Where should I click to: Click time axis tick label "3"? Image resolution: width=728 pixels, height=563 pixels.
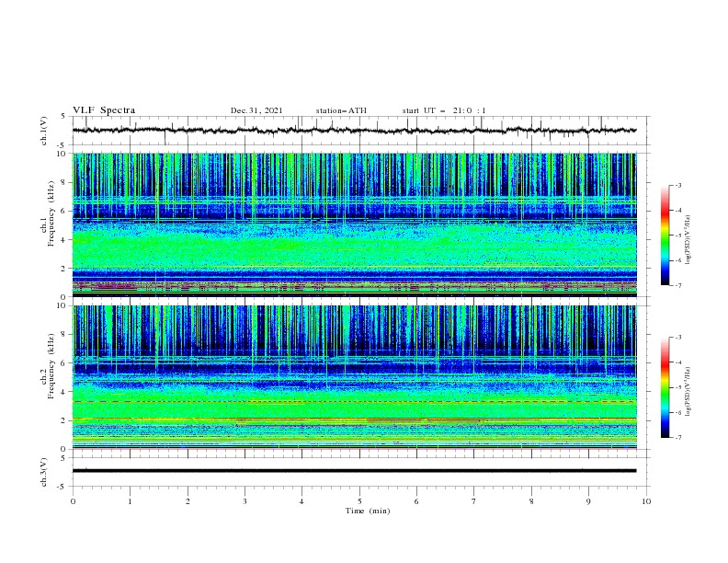click(x=245, y=501)
